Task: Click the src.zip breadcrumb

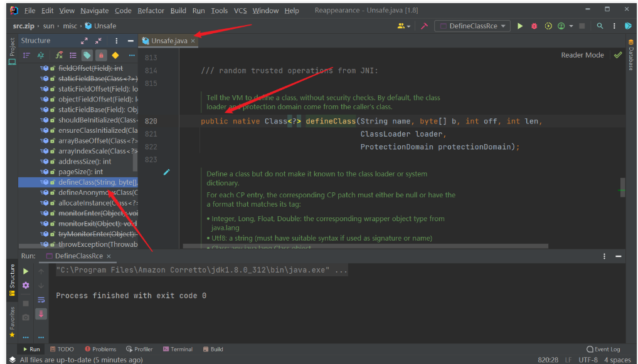Action: click(24, 26)
